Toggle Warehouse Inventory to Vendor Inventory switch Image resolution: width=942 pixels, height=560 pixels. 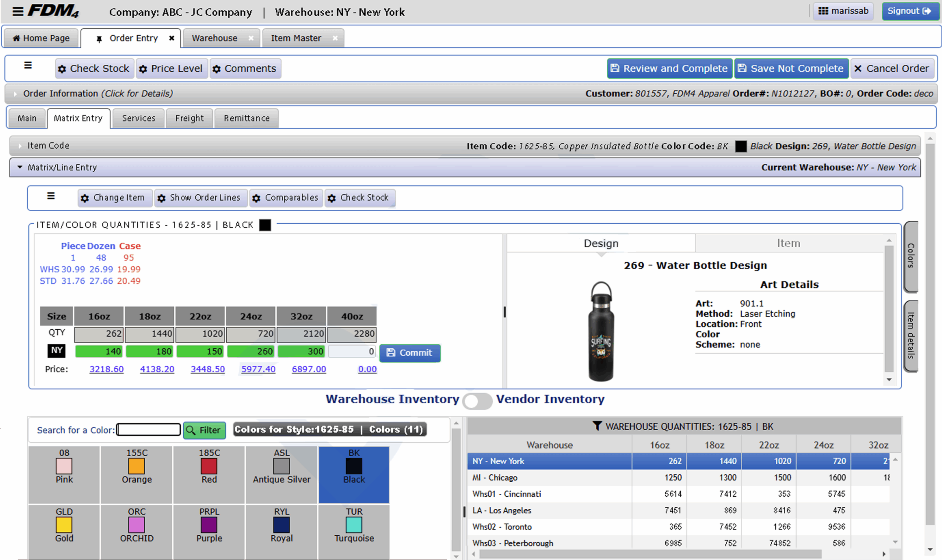(477, 400)
